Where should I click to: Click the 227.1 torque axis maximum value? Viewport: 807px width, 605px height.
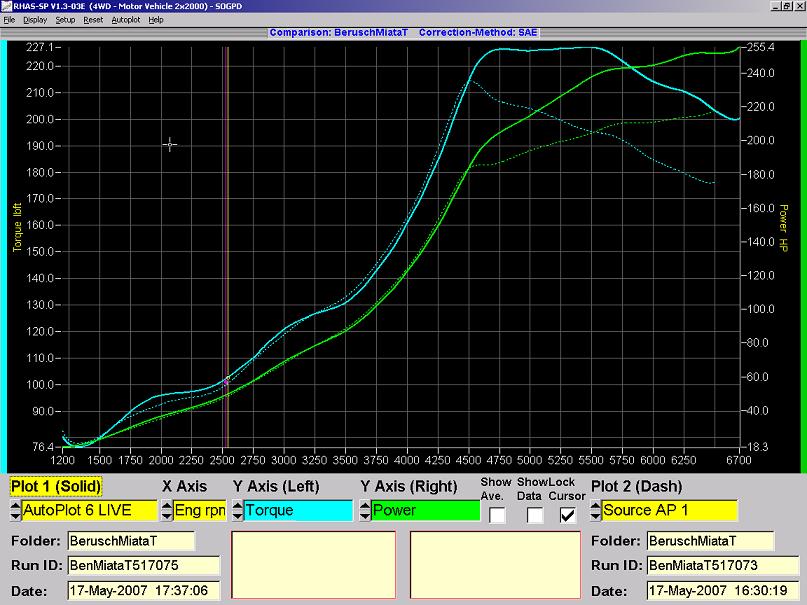point(40,47)
